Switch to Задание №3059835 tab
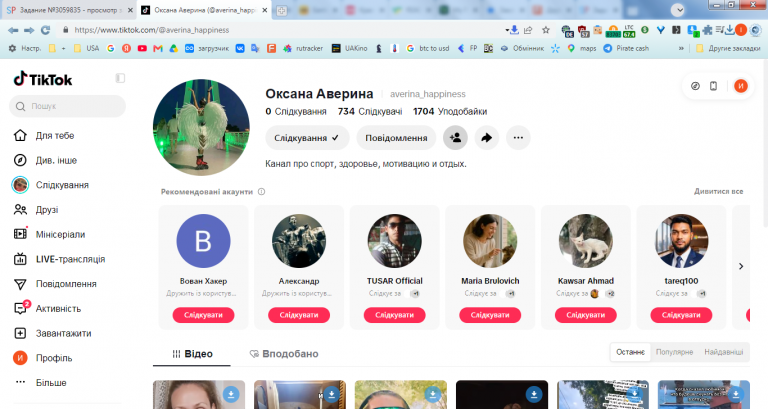The height and width of the screenshot is (409, 768). (69, 10)
